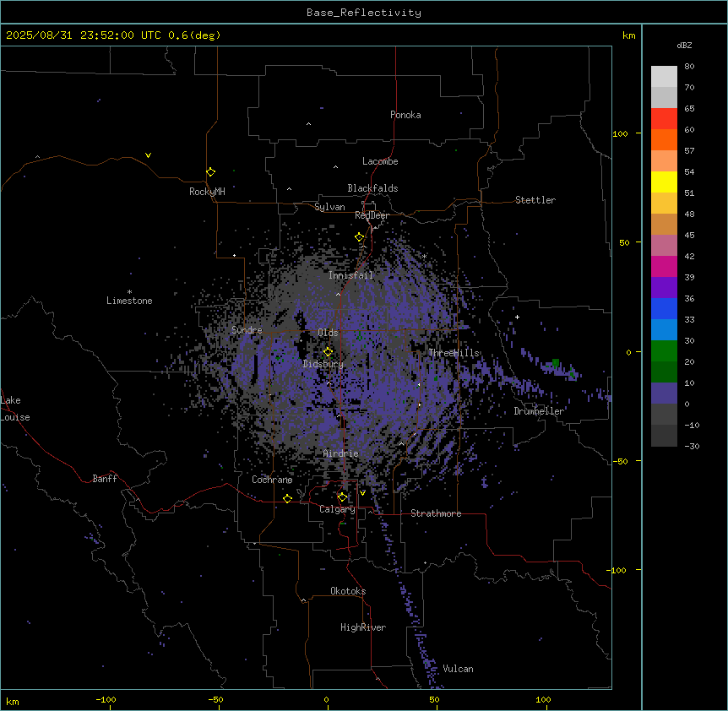Select the blue 33–36 dBZ legend swatch
728x711 pixels.
click(664, 308)
